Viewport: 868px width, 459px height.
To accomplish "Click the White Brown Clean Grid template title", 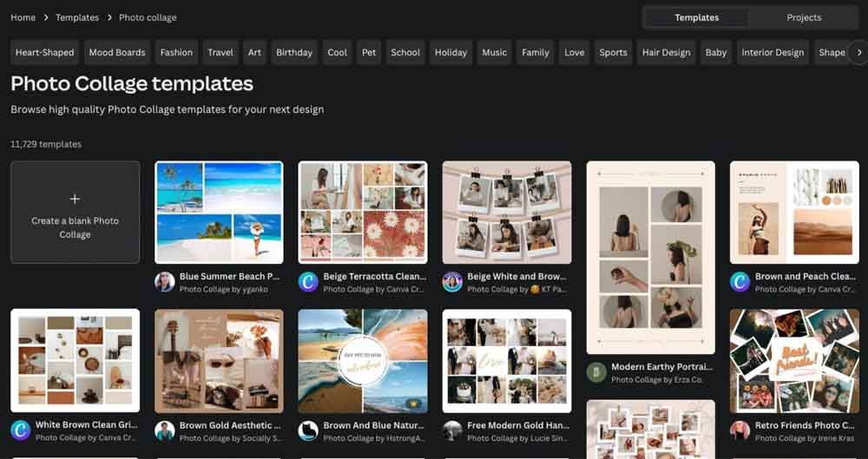I will (84, 426).
